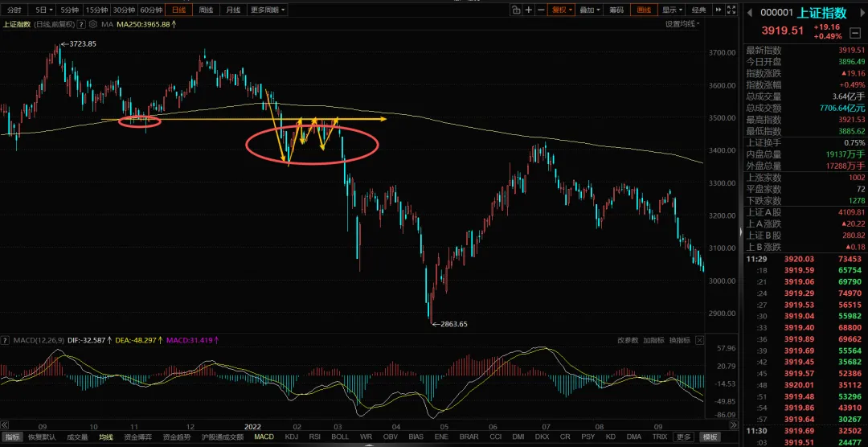Viewport: 868px width, 447px height.
Task: Click the unlock padlock icon in chart toolbar
Action: 516,10
